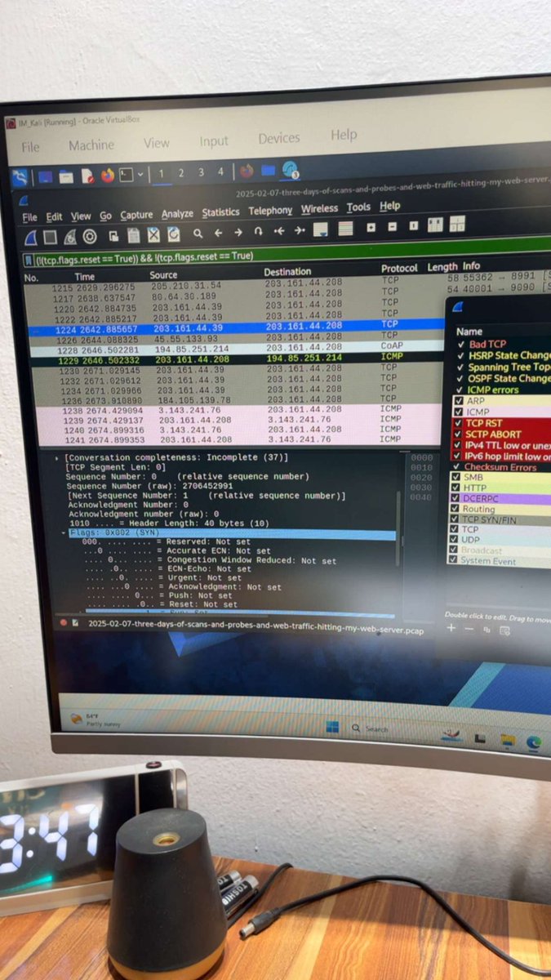
Task: Uncheck the SCTP ABORT coloring rule
Action: [x=458, y=434]
